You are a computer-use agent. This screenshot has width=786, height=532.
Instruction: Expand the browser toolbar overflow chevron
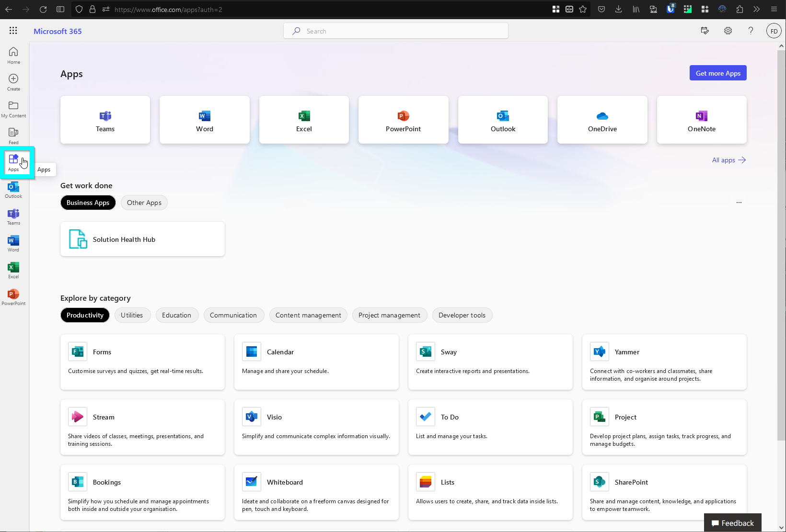pyautogui.click(x=756, y=9)
